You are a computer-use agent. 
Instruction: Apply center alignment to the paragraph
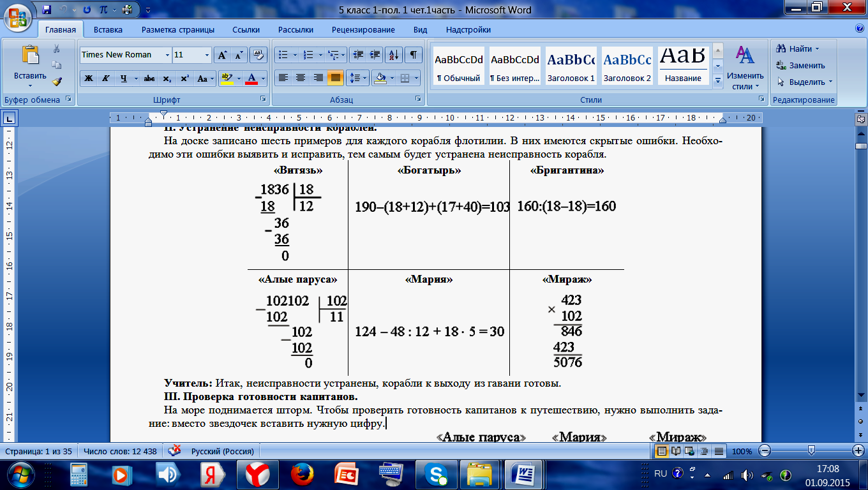301,78
